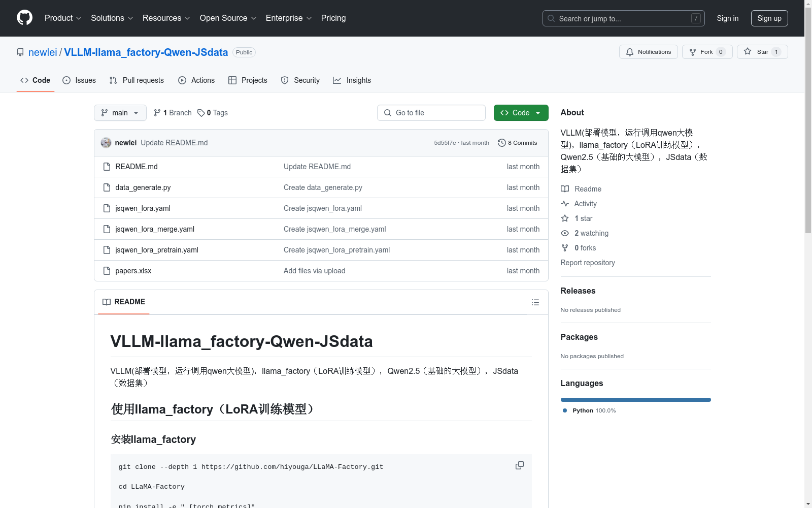Viewport: 812px width, 508px height.
Task: Open the green Code dropdown
Action: [x=521, y=113]
